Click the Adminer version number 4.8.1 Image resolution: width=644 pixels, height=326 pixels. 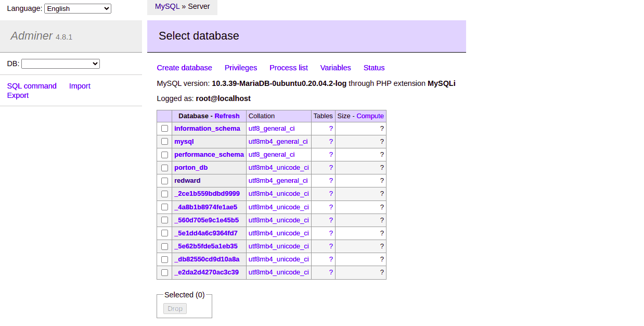coord(64,37)
